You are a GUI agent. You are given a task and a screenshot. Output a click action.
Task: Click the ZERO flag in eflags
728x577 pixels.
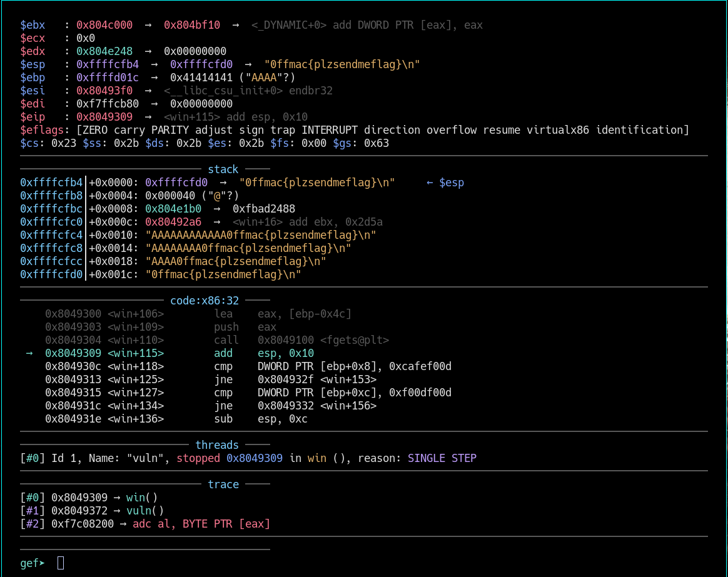click(94, 130)
